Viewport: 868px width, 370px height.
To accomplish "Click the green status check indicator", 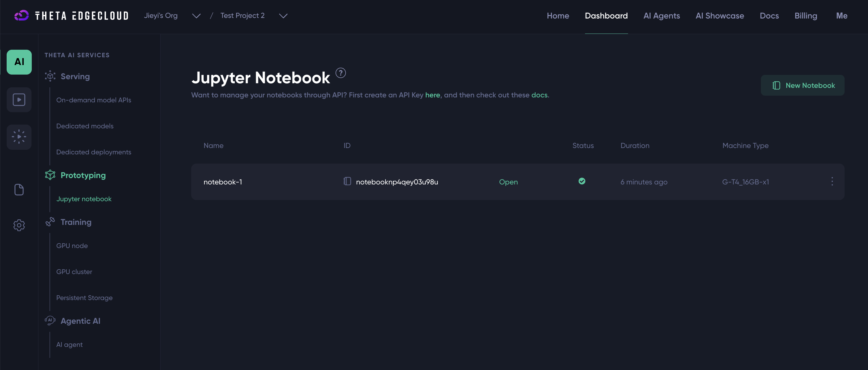I will coord(582,181).
